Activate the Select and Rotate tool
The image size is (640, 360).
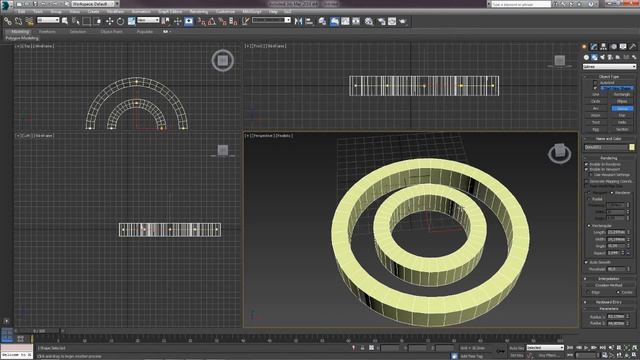pos(120,21)
